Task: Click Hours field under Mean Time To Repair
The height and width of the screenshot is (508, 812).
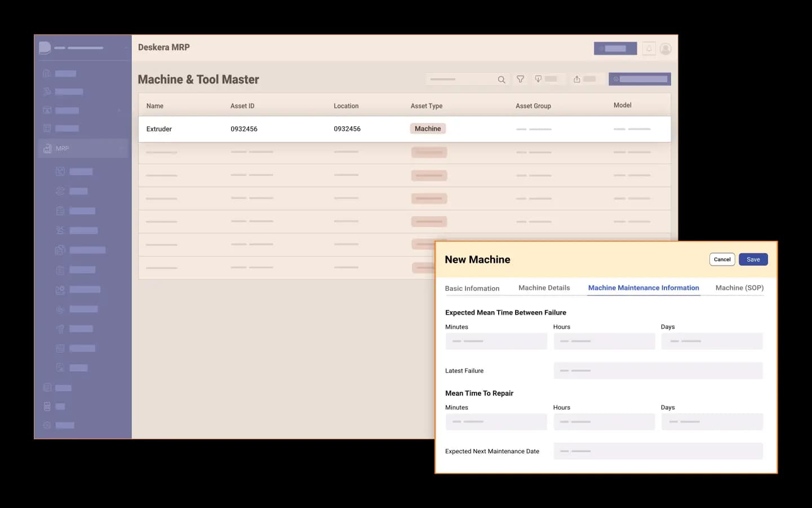Action: [604, 422]
